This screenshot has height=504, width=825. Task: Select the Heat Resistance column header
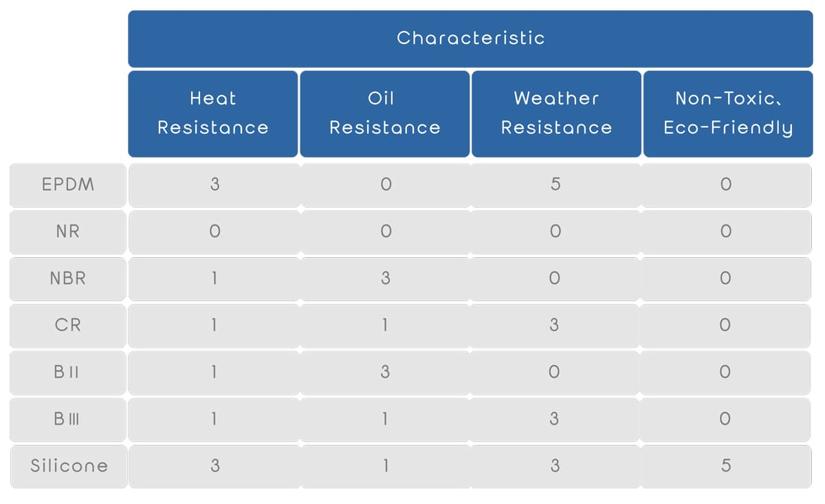pyautogui.click(x=213, y=113)
